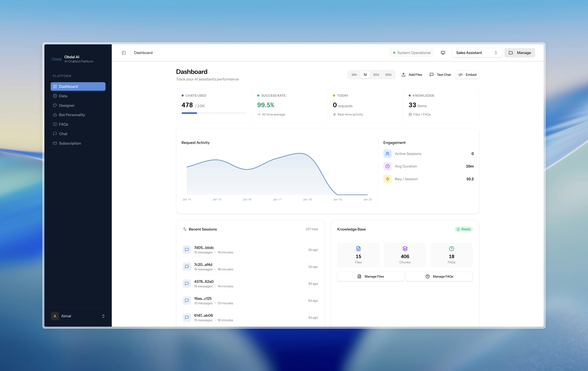Image resolution: width=588 pixels, height=371 pixels.
Task: Select the Dashboard sidebar item
Action: tap(78, 86)
